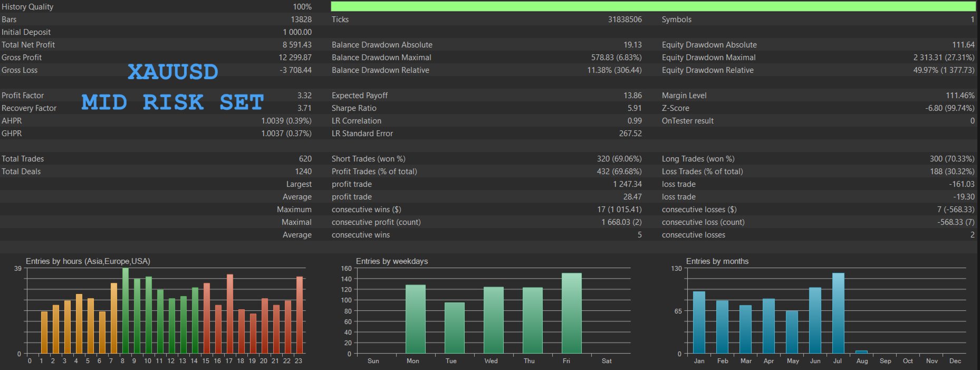Select the Gross Profit value 12 299.87
Screen dimensions: 980x370
click(295, 58)
